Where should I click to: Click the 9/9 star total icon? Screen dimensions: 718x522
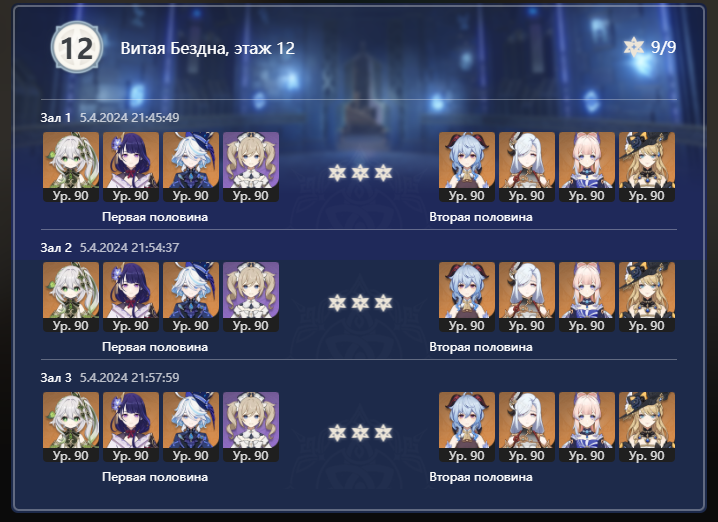tap(634, 47)
